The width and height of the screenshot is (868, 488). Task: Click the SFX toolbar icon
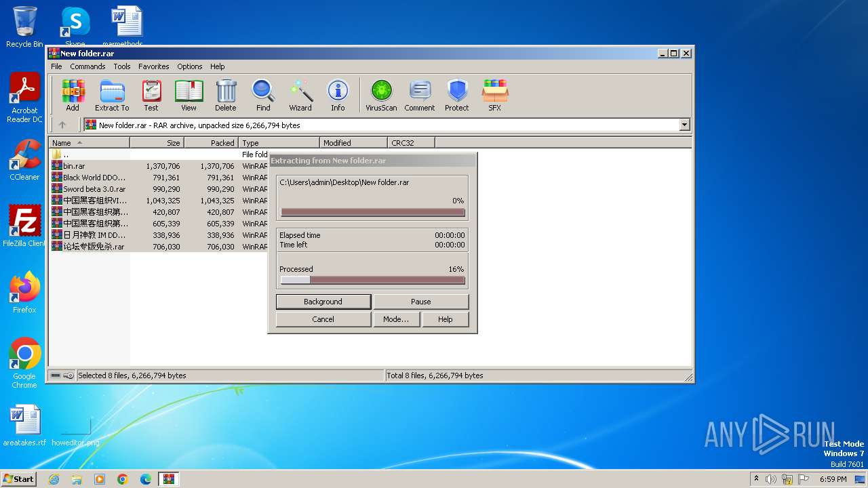click(495, 95)
